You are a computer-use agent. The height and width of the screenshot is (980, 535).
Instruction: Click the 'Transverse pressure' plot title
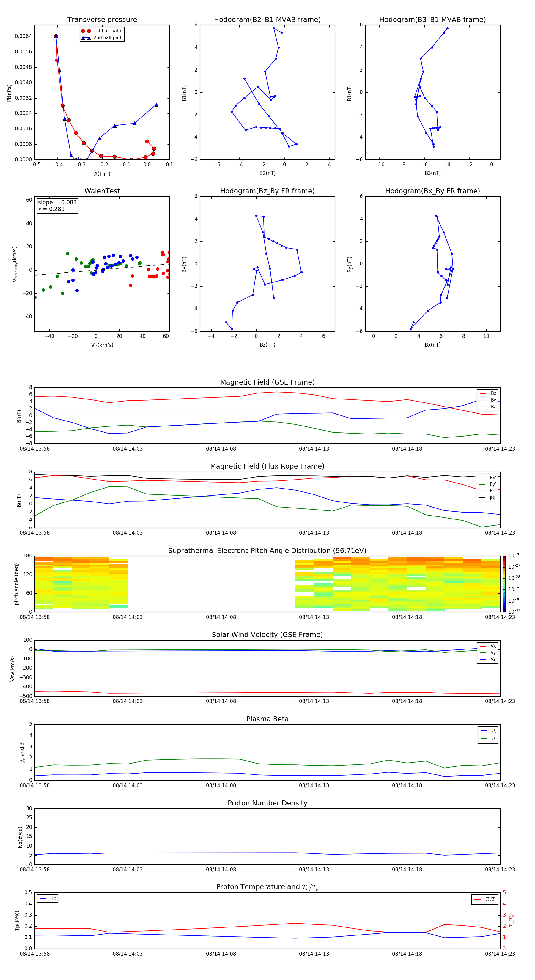(x=102, y=20)
